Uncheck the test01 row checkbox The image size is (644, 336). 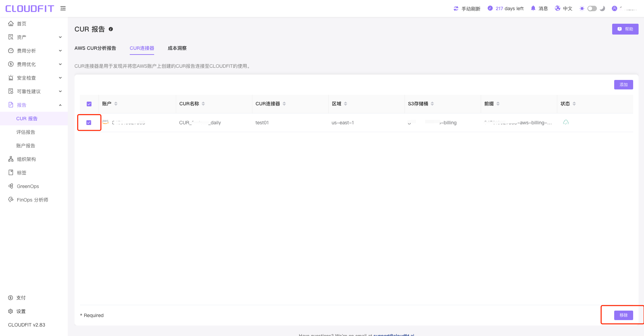click(x=89, y=123)
